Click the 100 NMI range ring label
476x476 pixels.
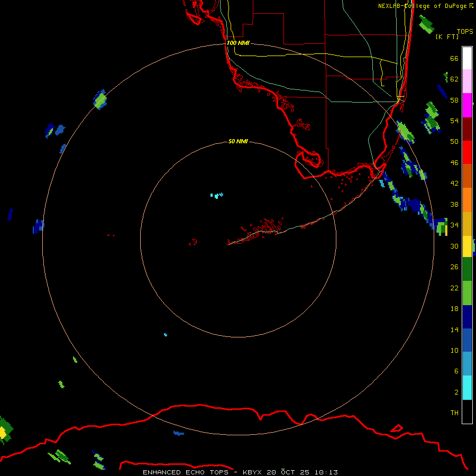[238, 43]
